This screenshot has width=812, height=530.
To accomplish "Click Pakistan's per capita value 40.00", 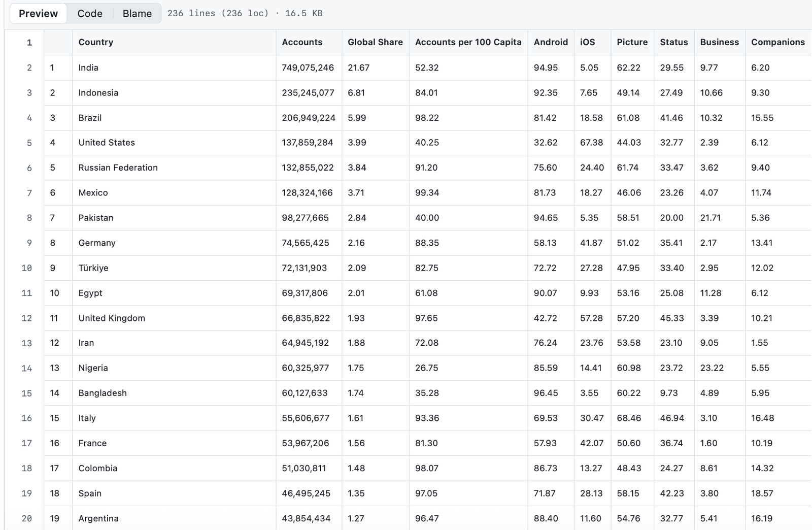I will [427, 218].
